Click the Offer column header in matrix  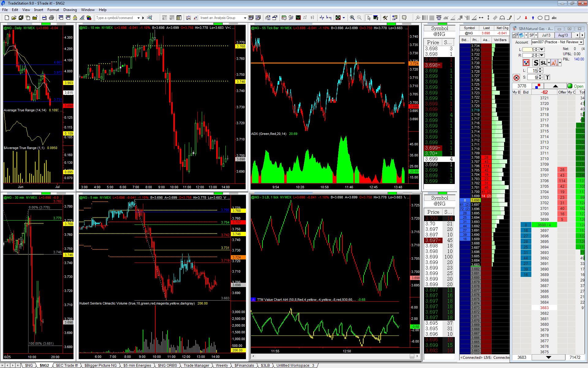[x=562, y=92]
